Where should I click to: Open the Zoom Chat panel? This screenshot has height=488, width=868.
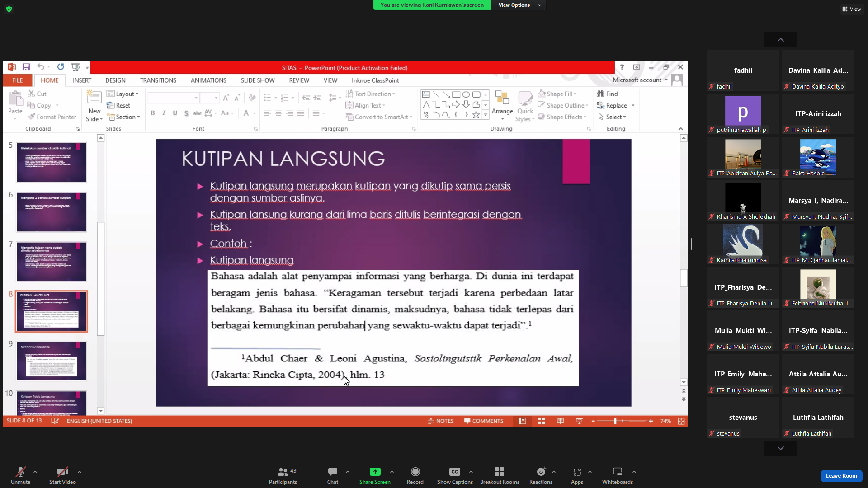tap(333, 476)
